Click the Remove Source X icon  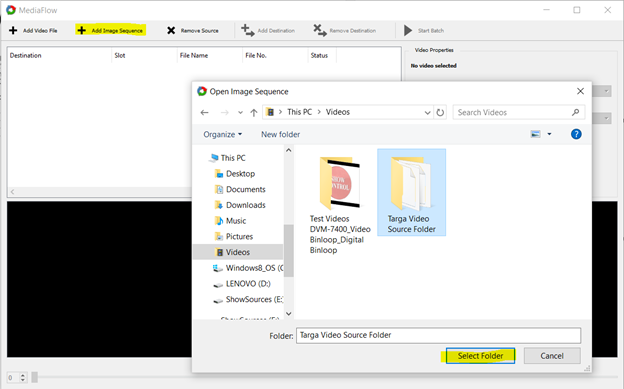pyautogui.click(x=171, y=30)
